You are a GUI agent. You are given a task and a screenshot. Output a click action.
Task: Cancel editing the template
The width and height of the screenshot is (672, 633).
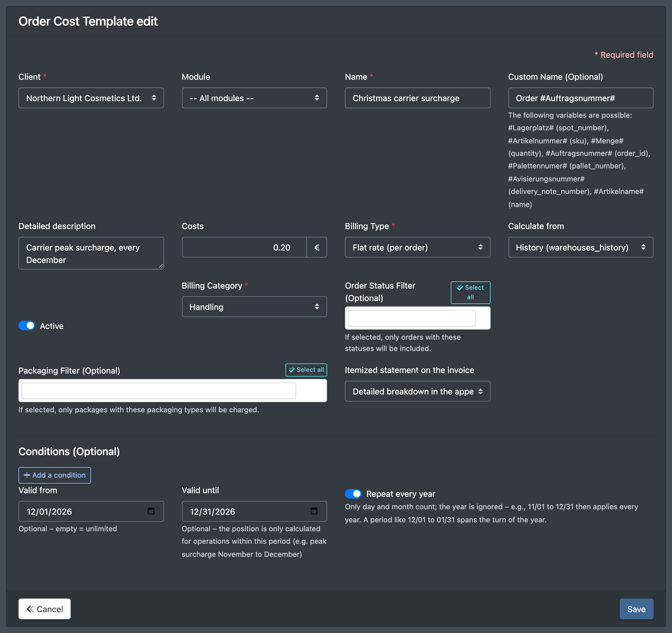click(x=45, y=609)
